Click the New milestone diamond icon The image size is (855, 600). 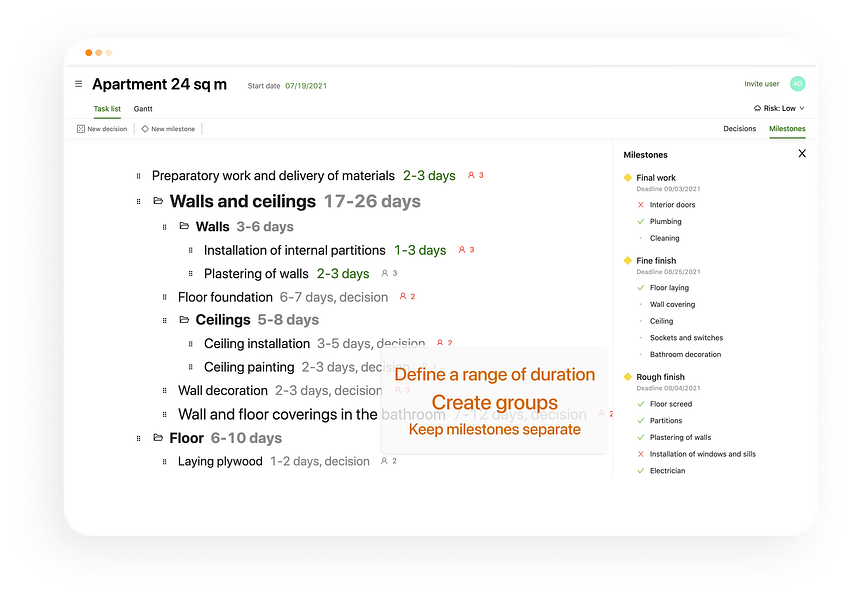click(x=145, y=129)
